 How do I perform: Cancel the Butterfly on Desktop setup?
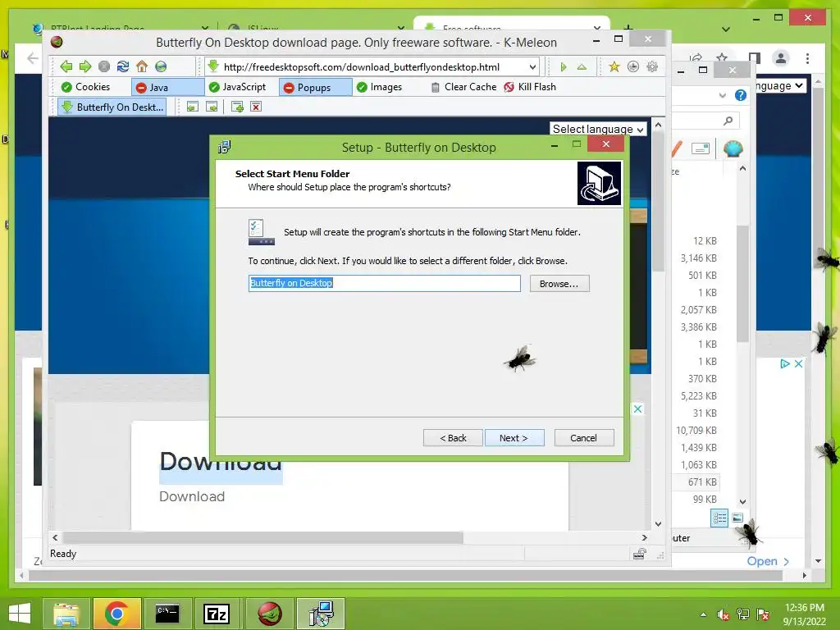click(584, 438)
